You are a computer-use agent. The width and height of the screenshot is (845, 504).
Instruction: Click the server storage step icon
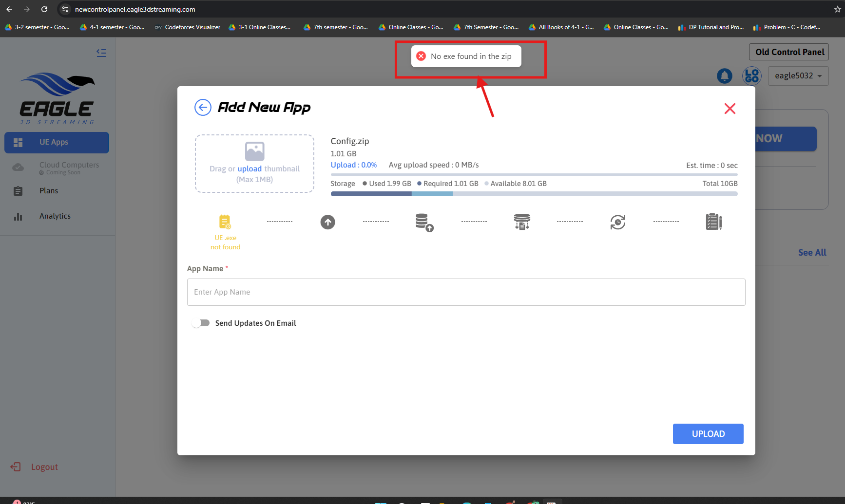(x=522, y=222)
